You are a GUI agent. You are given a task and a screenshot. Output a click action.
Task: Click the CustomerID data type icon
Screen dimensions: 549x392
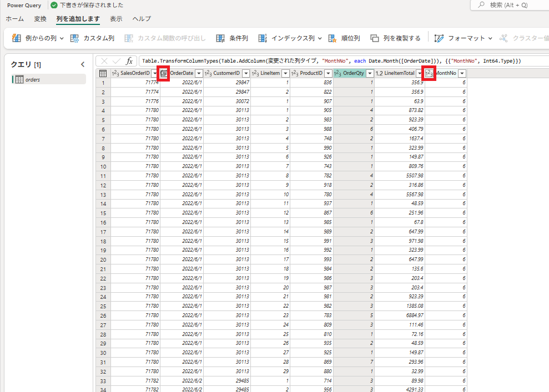pos(208,73)
